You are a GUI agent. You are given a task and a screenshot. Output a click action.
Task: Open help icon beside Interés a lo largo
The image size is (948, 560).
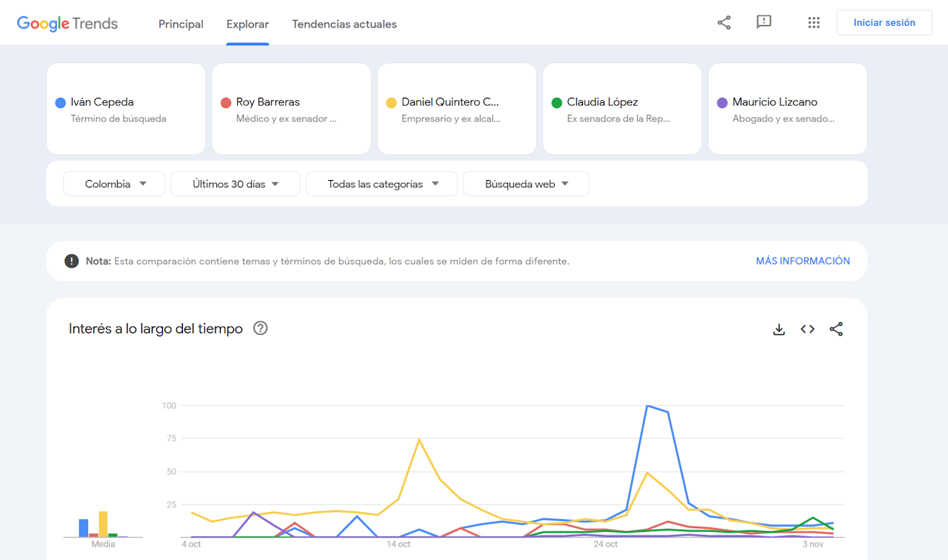point(260,328)
